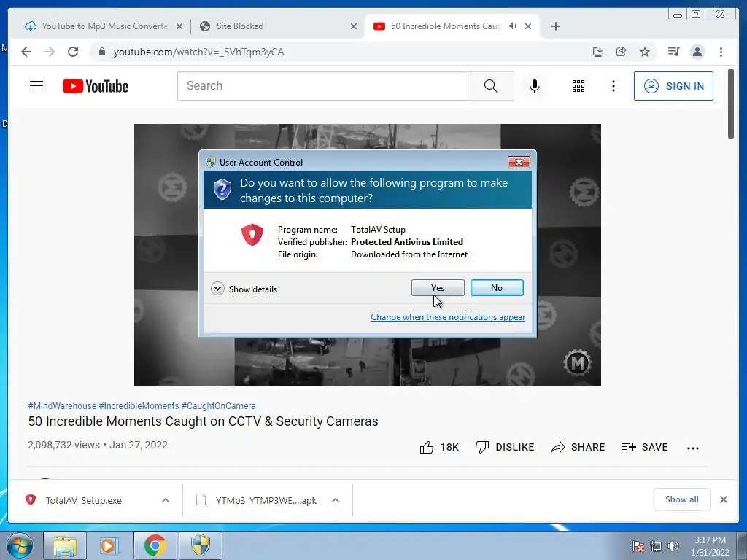Close the User Account Control dialog
This screenshot has width=747, height=560.
pos(519,163)
